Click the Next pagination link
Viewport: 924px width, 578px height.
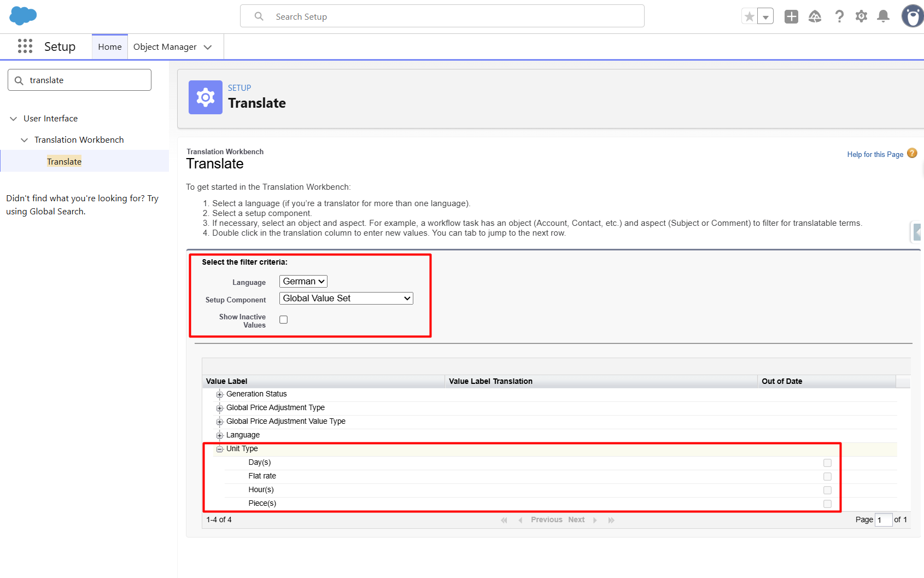pos(576,519)
